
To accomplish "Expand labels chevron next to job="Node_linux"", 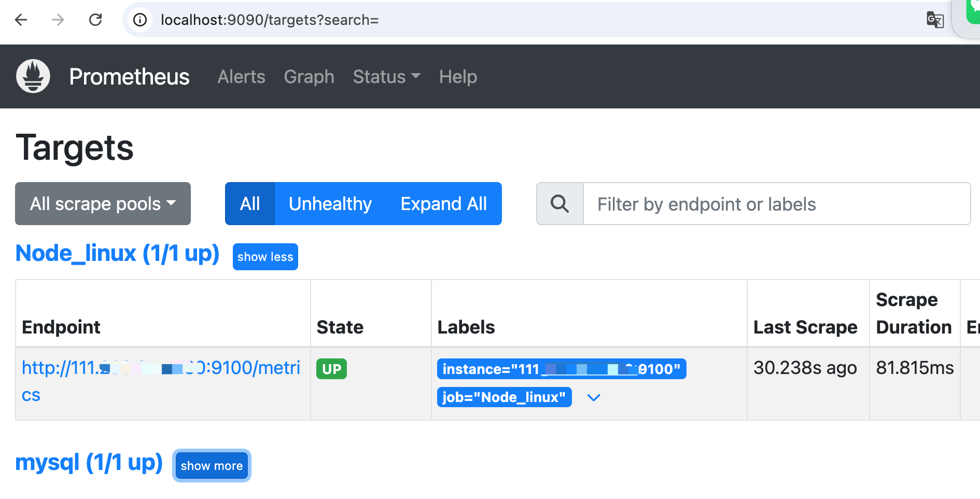I will (594, 397).
